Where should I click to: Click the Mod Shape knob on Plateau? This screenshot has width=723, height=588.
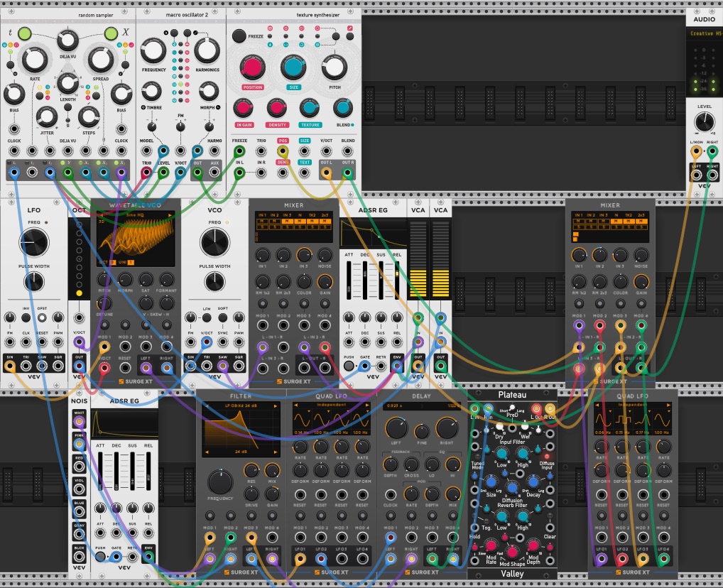click(512, 552)
